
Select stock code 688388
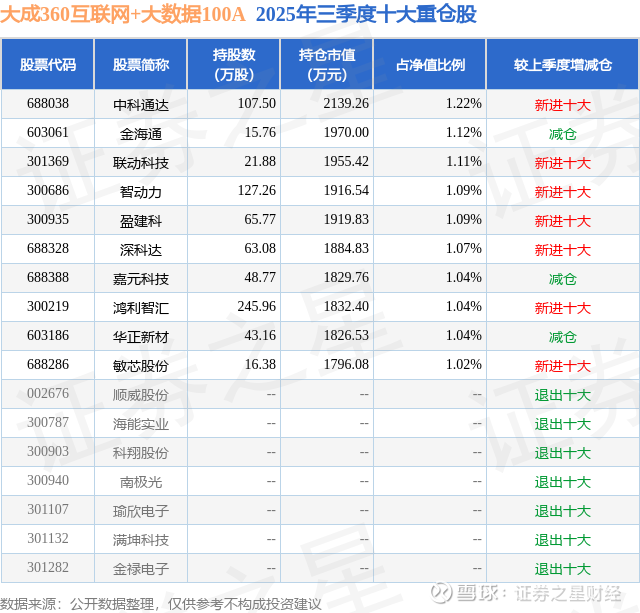click(48, 277)
